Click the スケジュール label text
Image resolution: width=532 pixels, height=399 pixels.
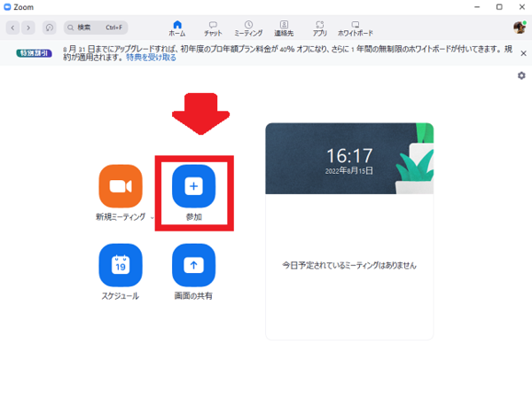121,296
